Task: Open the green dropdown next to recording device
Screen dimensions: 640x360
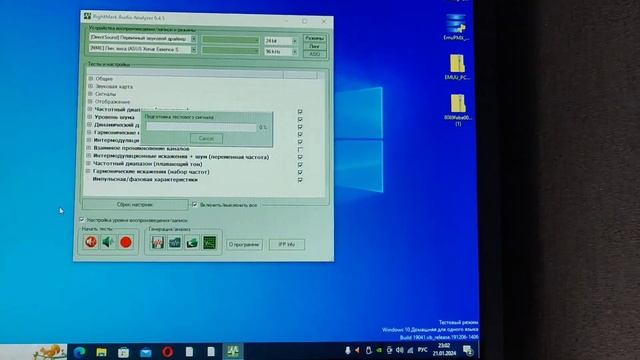Action: tap(231, 51)
